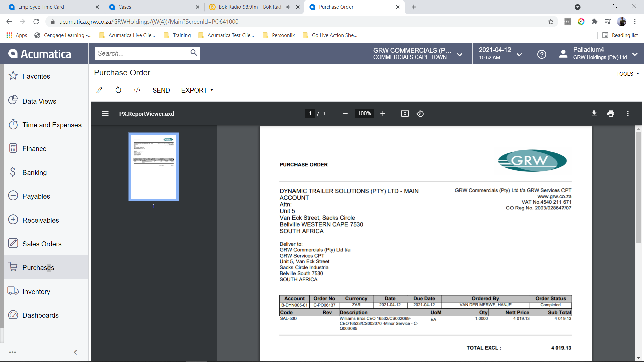Open the TOOLS dropdown menu
Viewport: 644px width, 362px height.
(627, 74)
